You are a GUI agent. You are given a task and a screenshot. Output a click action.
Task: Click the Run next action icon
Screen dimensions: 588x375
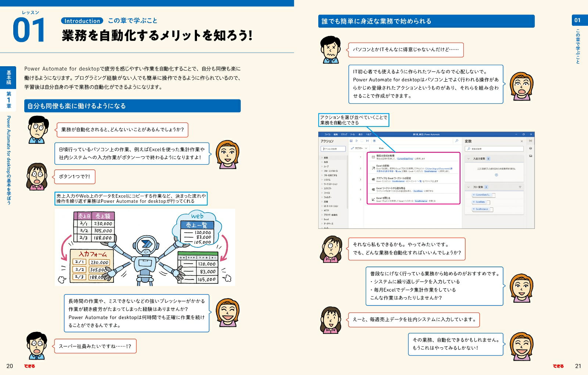[x=367, y=141]
